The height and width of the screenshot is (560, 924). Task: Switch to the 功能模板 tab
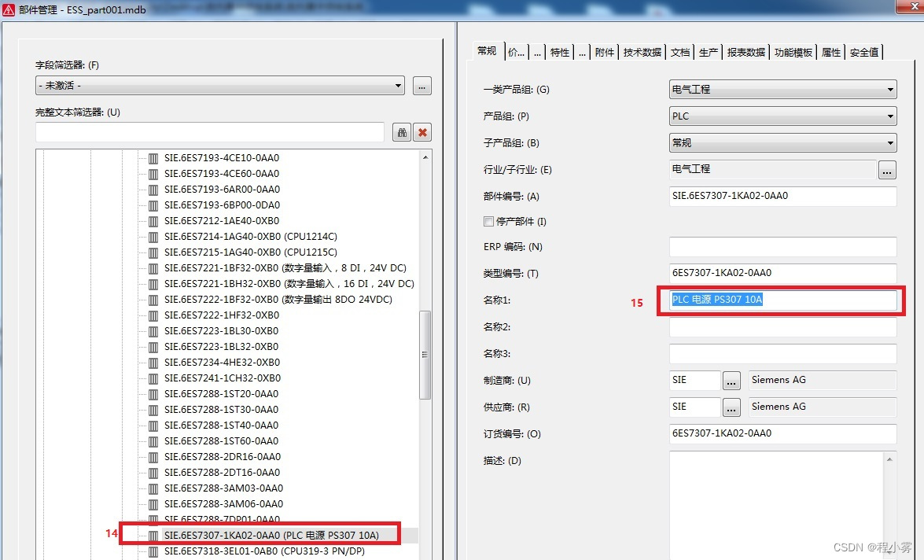click(x=793, y=52)
